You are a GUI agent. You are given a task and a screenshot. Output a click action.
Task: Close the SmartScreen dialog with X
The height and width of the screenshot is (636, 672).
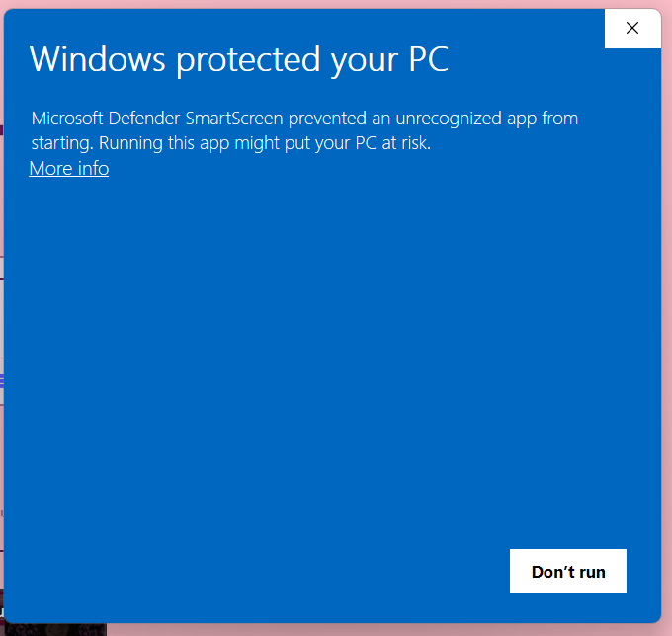coord(632,29)
